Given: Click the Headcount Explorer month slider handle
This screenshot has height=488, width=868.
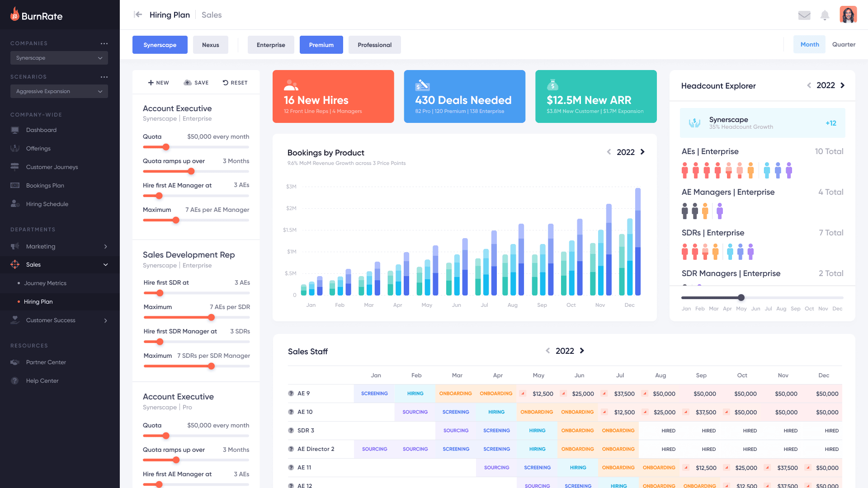Looking at the screenshot, I should pos(741,298).
